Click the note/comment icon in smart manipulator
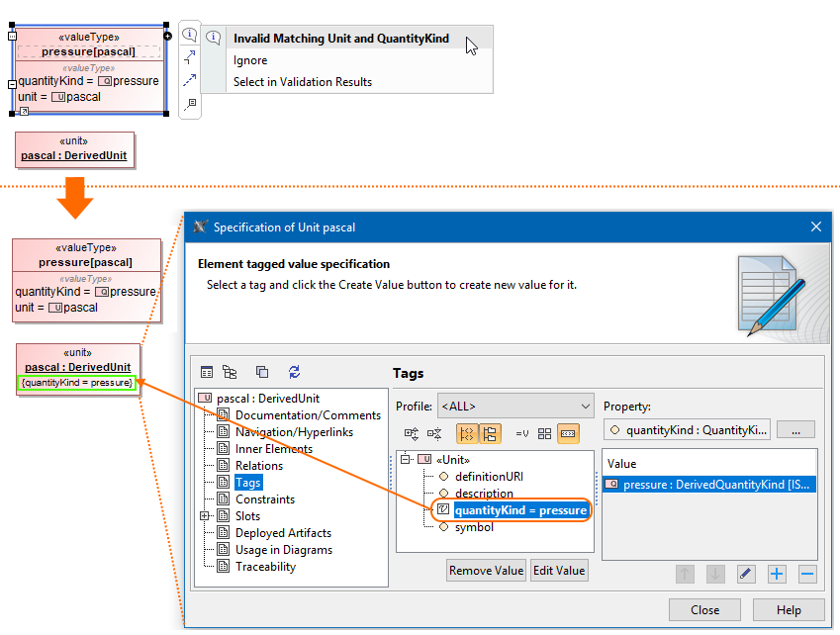 click(x=190, y=102)
